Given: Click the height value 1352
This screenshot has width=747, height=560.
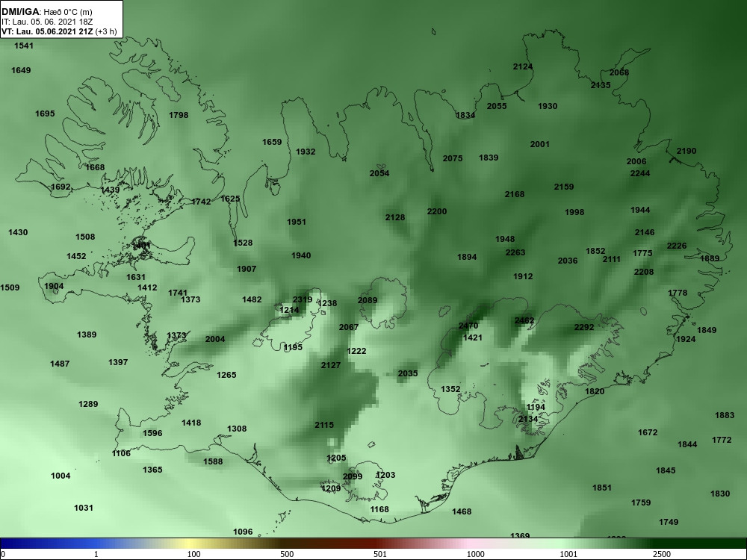Looking at the screenshot, I should [x=450, y=389].
